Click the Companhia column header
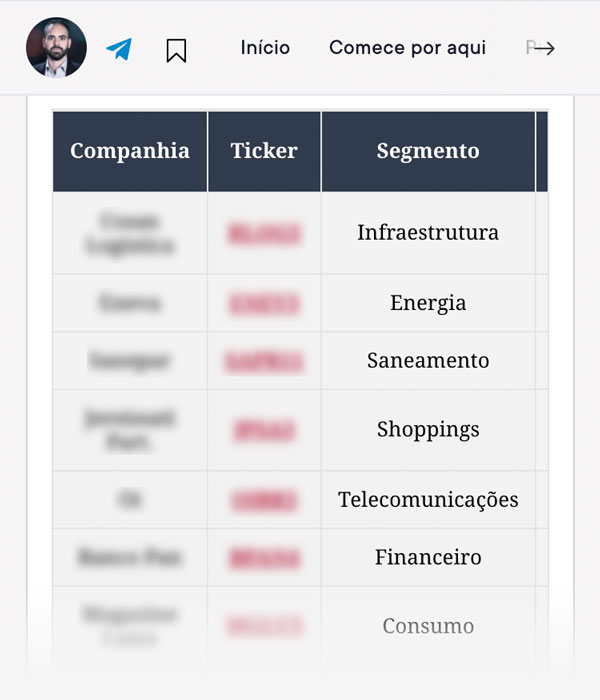The width and height of the screenshot is (600, 700). coord(130,151)
